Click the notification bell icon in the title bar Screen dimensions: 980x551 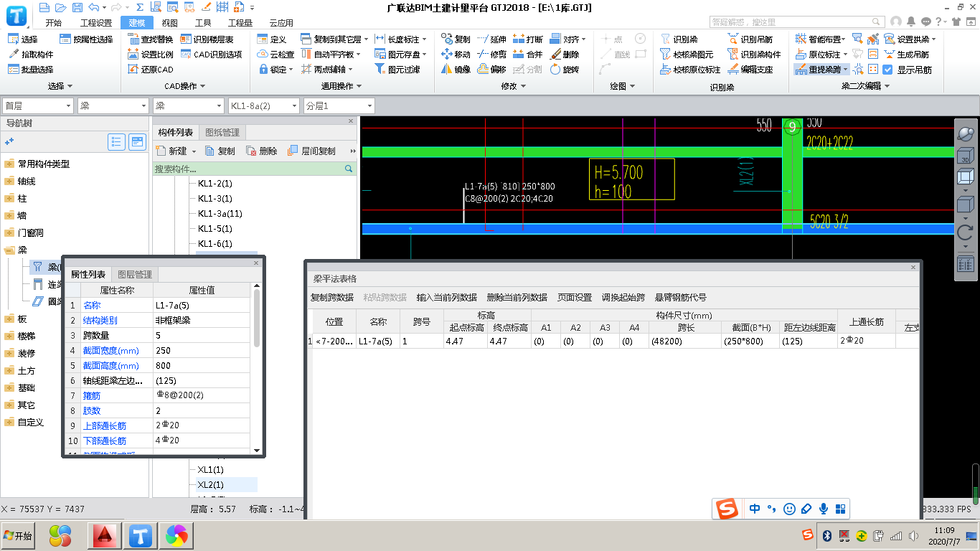pyautogui.click(x=911, y=22)
